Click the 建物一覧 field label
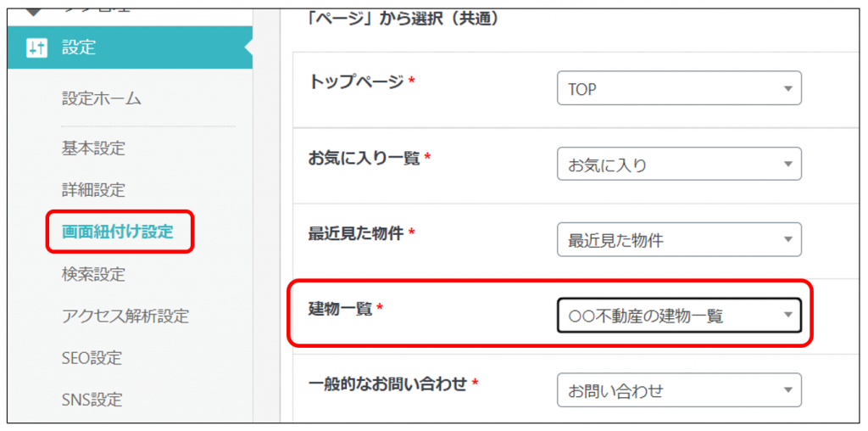868x431 pixels. tap(340, 309)
